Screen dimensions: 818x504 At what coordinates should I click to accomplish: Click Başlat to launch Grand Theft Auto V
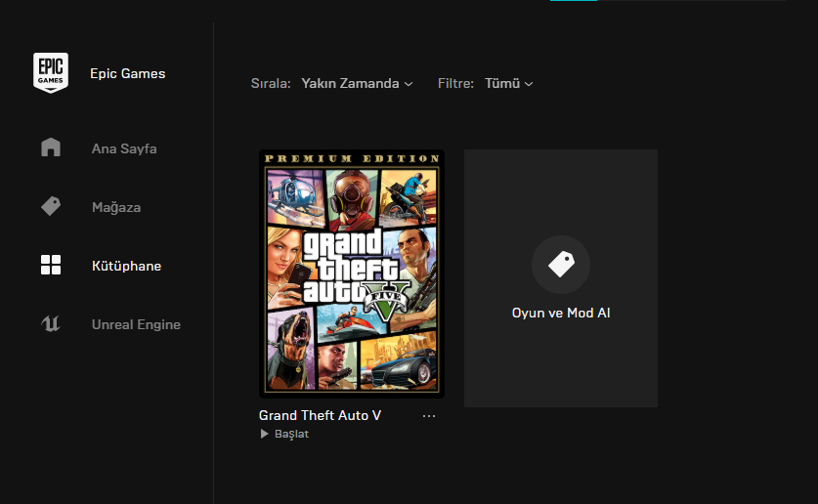(291, 434)
